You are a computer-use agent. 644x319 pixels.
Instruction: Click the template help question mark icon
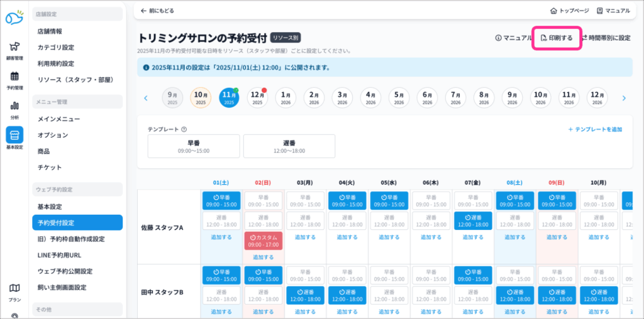pyautogui.click(x=184, y=129)
